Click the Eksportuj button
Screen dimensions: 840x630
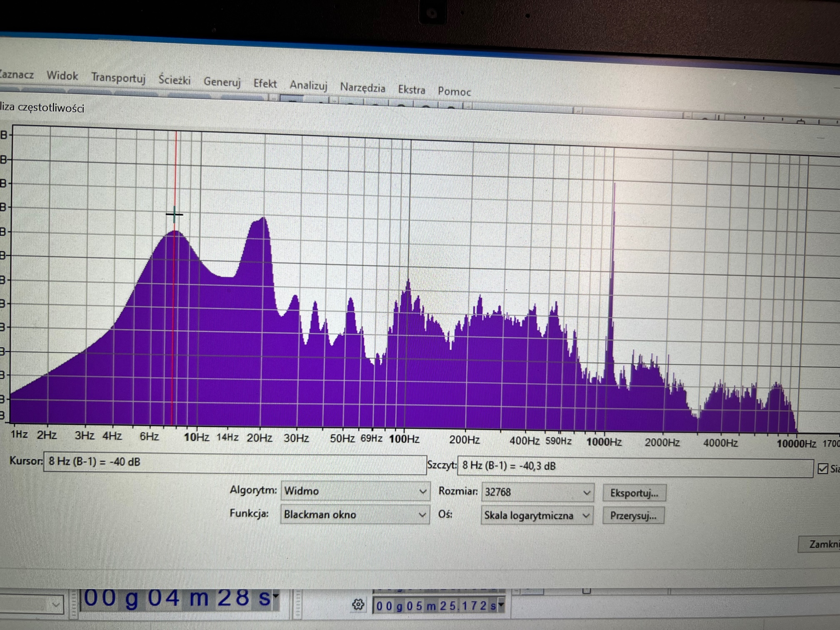pos(634,493)
